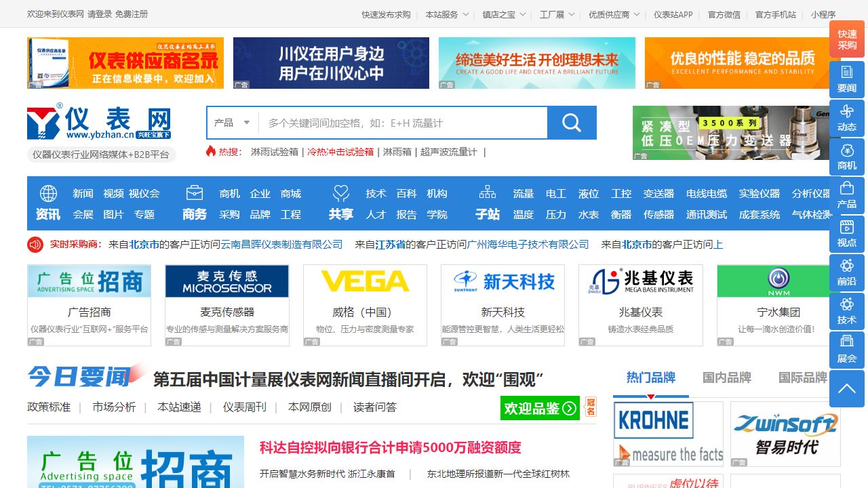
Task: Expand the 工厂展 dropdown
Action: tap(557, 14)
